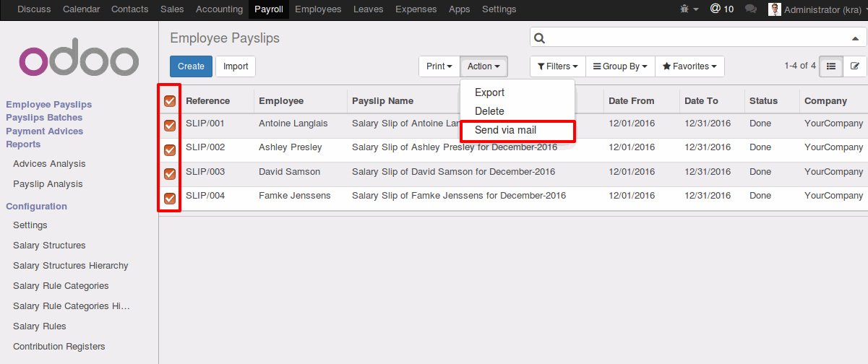Sort by the Date From column header
868x364 pixels.
pos(631,101)
